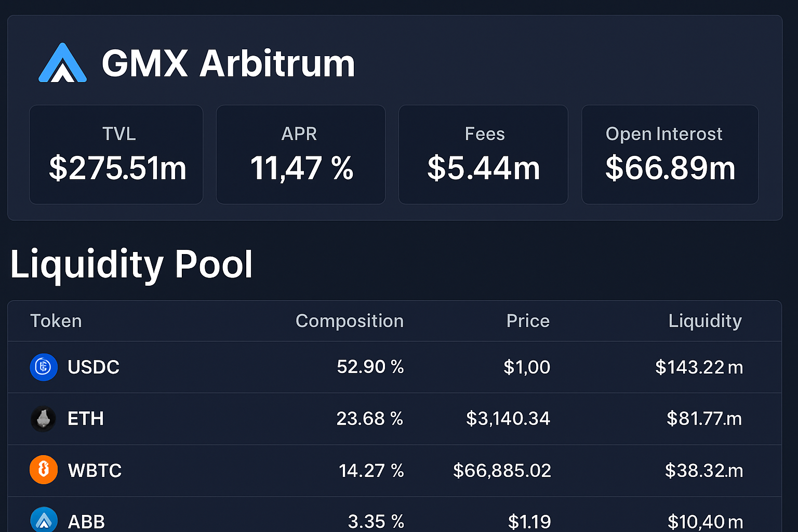Click the ETH token icon
The image size is (798, 532).
click(x=44, y=419)
